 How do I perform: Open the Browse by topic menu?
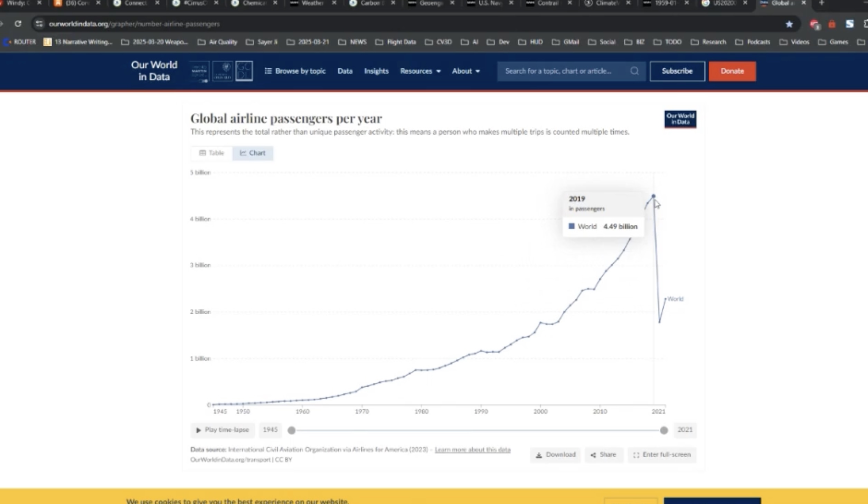click(x=295, y=71)
